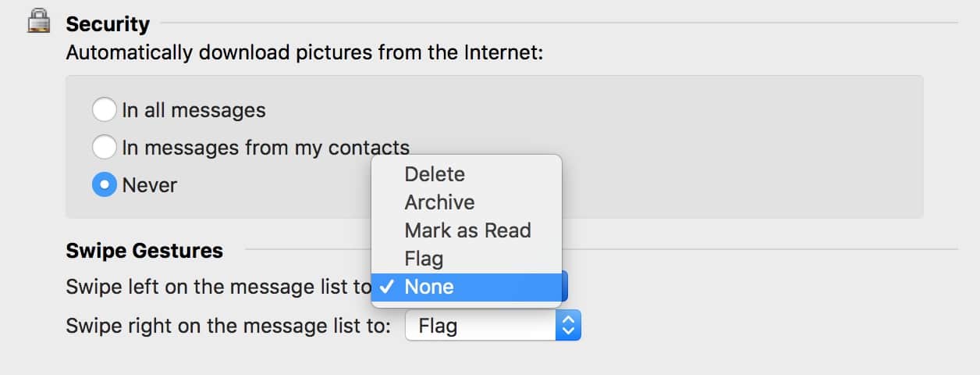
Task: Select Mark as Read in popup menu
Action: (467, 230)
